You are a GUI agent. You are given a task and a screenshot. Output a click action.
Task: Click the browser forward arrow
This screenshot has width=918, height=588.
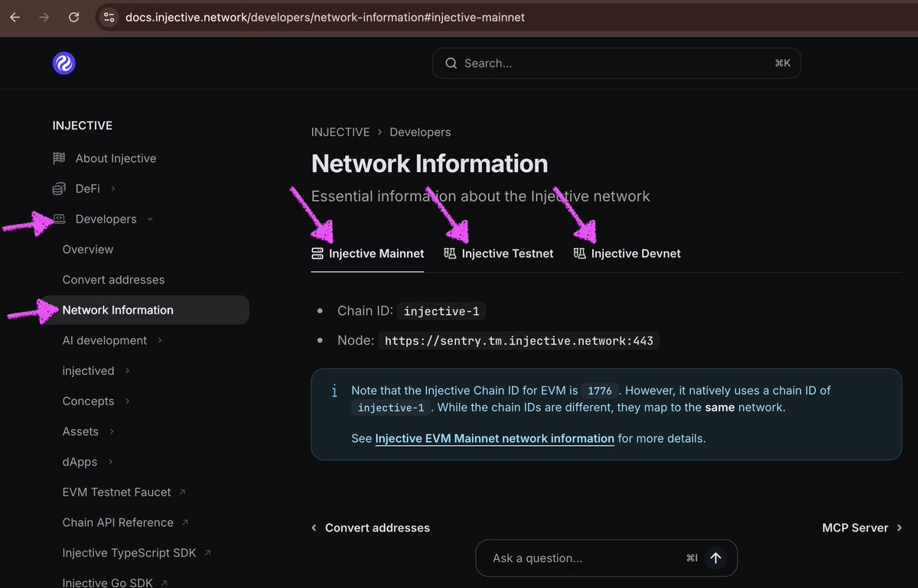click(44, 17)
